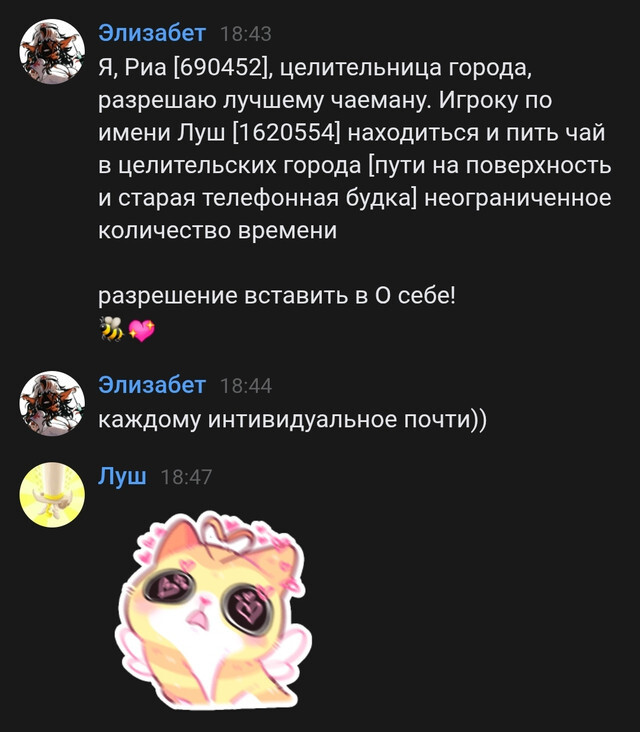
Task: Select the line 'разрешение вставить в О себе!'
Action: coord(276,296)
